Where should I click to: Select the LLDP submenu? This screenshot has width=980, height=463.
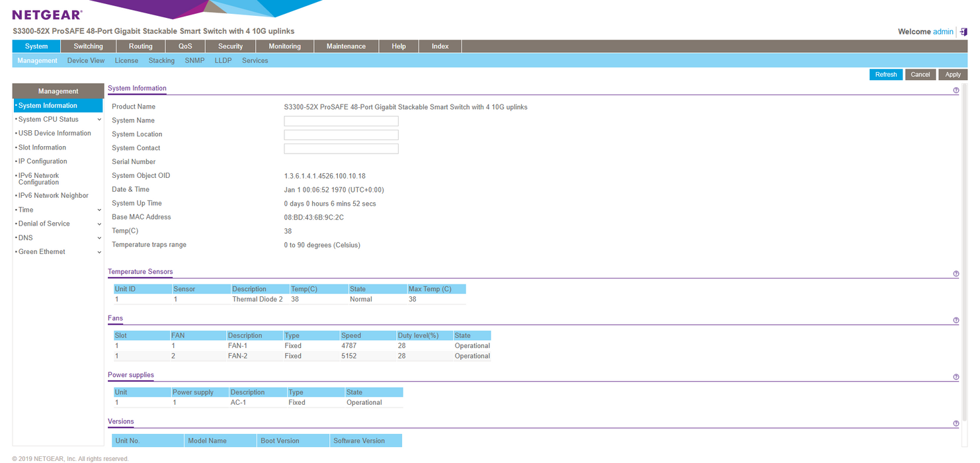pyautogui.click(x=223, y=61)
